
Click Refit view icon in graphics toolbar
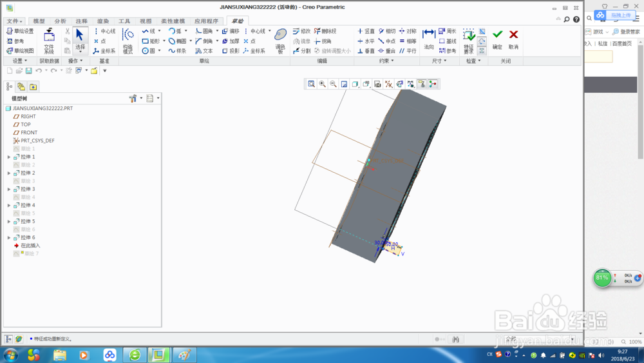click(311, 84)
